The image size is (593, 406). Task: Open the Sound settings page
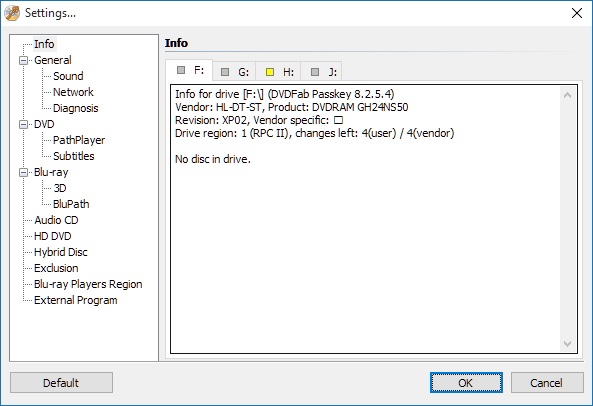pyautogui.click(x=68, y=76)
